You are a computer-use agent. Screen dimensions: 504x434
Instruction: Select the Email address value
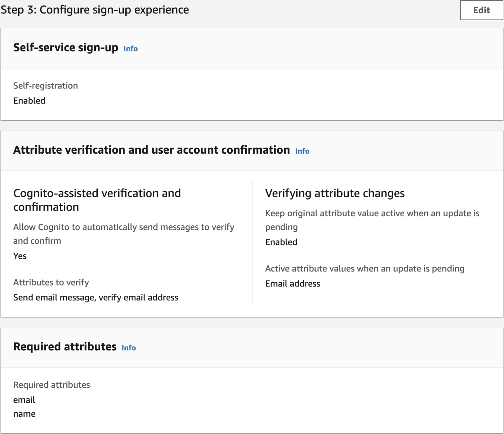[x=292, y=284]
